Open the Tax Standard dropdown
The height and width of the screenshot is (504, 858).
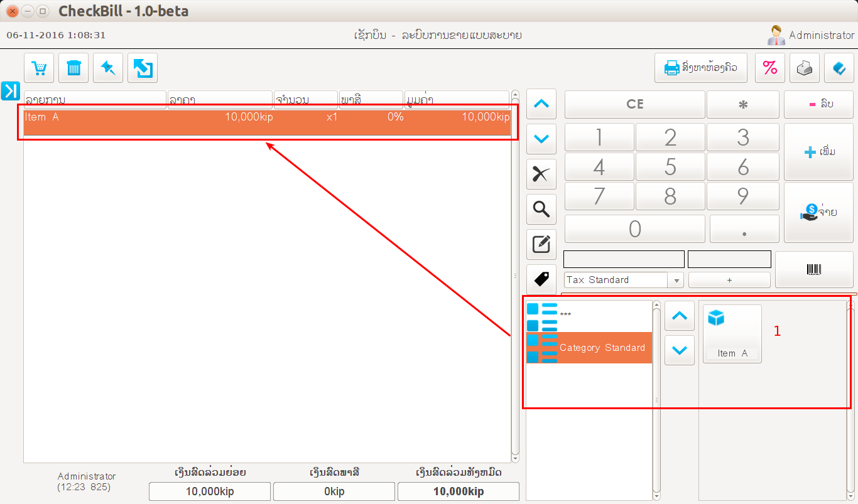(x=677, y=281)
